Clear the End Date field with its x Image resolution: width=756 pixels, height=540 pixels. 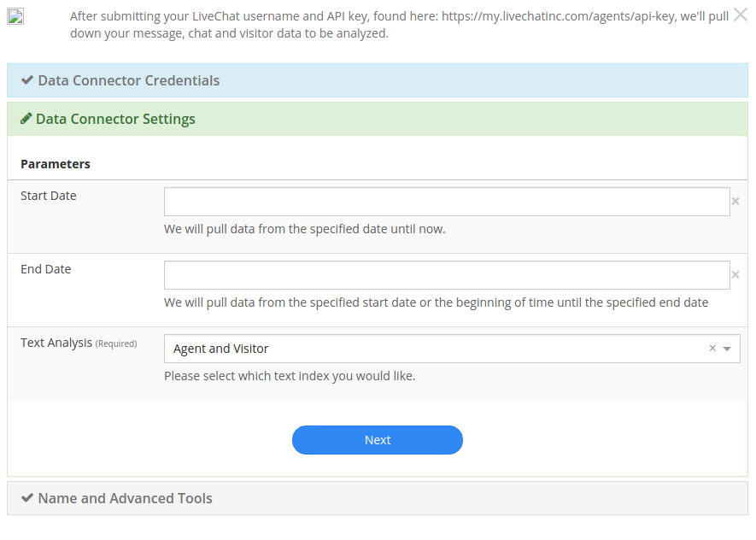[x=735, y=275]
